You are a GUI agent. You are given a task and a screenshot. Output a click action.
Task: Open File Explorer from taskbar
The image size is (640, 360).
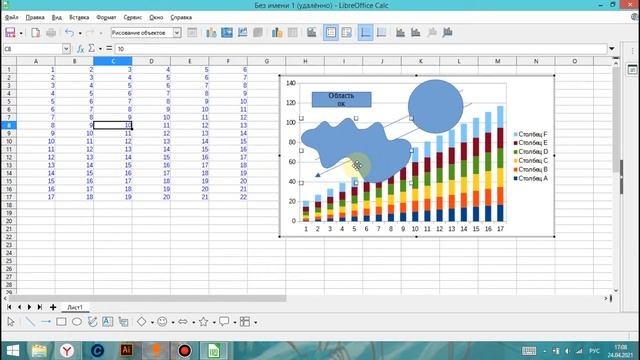pyautogui.click(x=39, y=351)
